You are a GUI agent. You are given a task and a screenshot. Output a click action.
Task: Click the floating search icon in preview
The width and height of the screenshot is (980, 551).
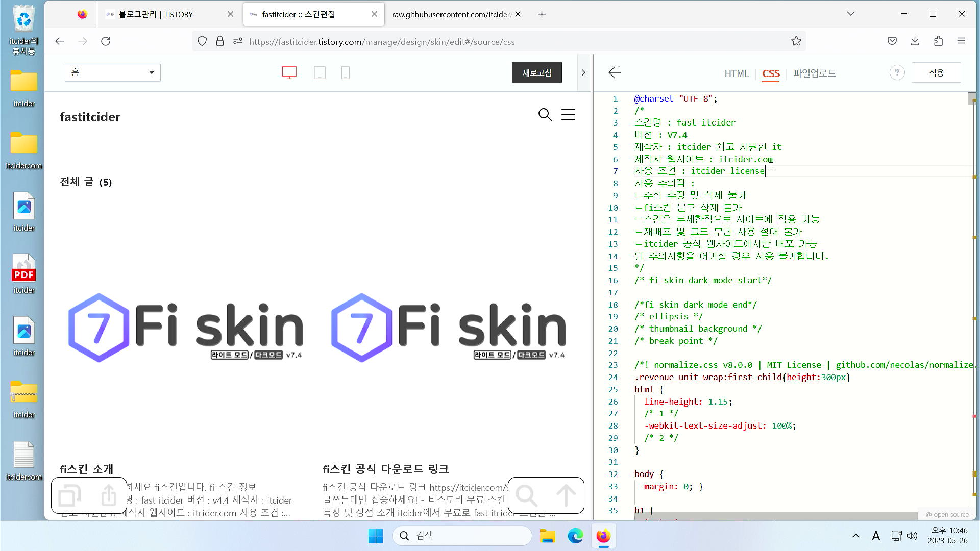[x=526, y=495]
